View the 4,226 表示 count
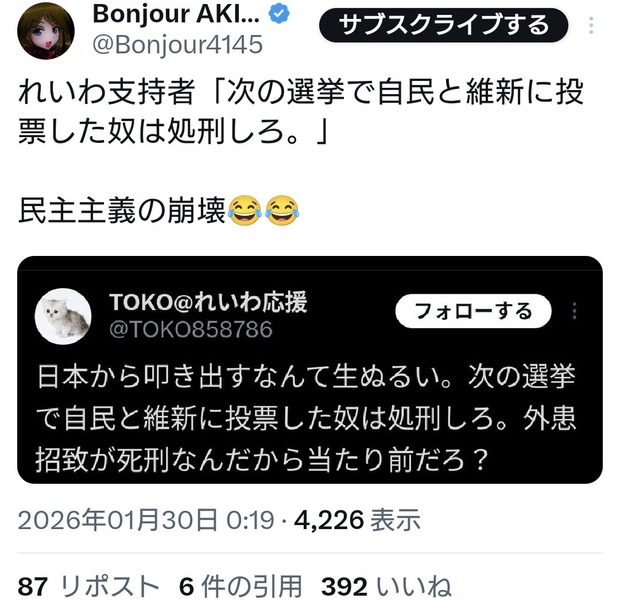 [357, 519]
